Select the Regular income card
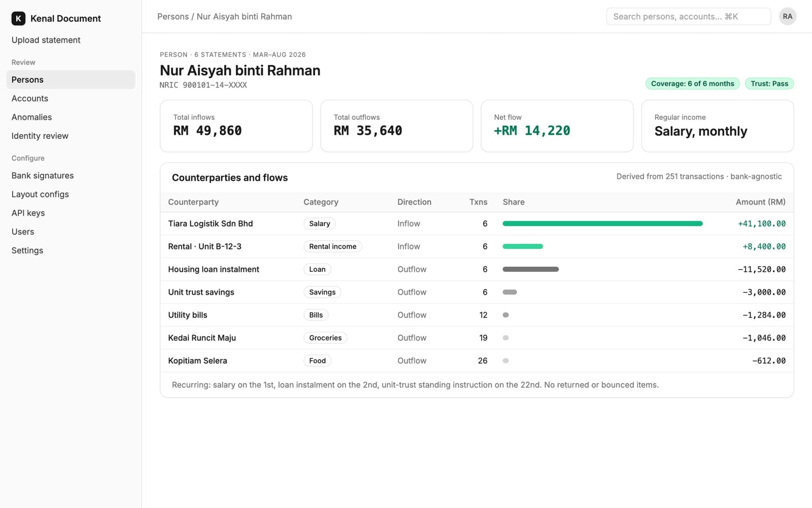 [x=718, y=126]
